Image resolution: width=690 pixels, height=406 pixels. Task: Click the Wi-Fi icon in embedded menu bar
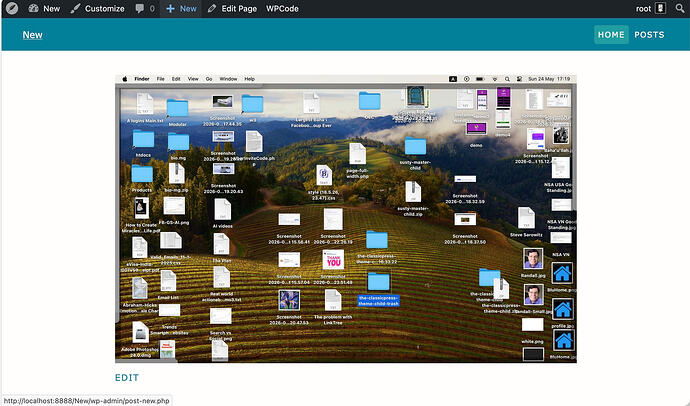point(495,79)
